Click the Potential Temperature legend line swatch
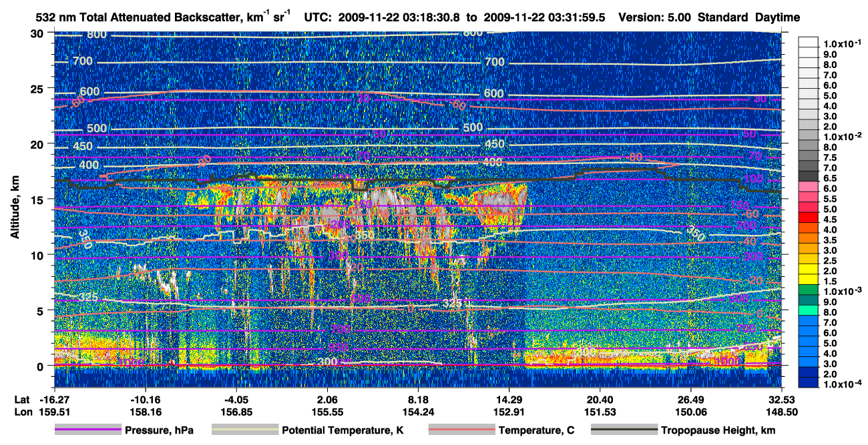Image resolution: width=868 pixels, height=445 pixels. click(x=244, y=430)
